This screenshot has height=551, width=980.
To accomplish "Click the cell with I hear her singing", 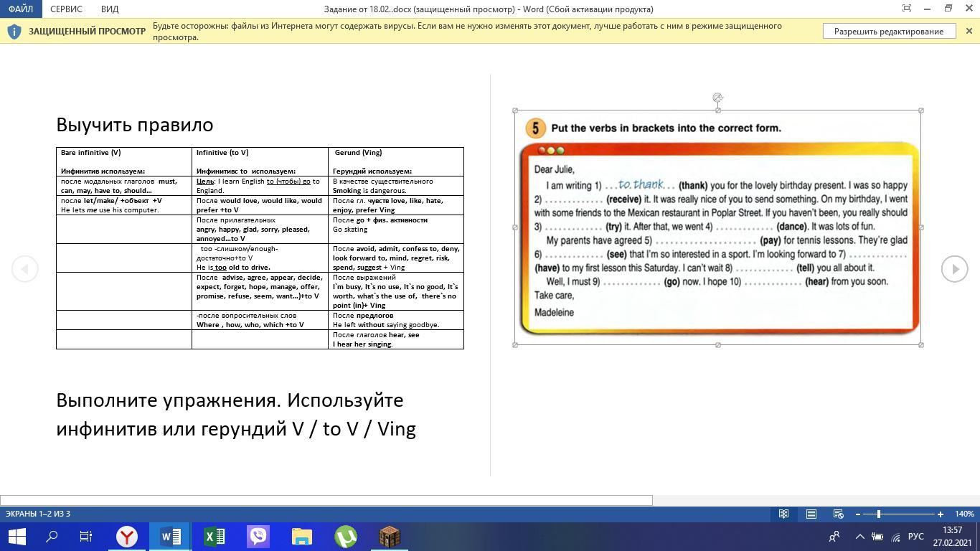I will (396, 339).
